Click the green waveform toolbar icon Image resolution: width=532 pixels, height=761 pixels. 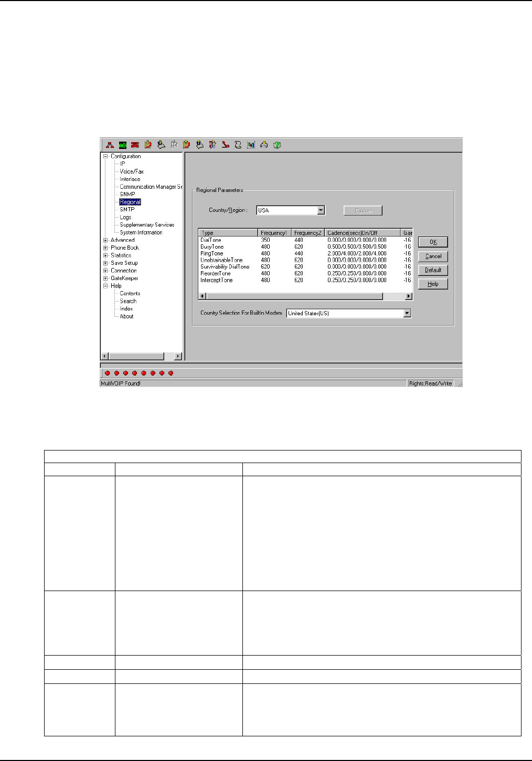click(x=123, y=145)
